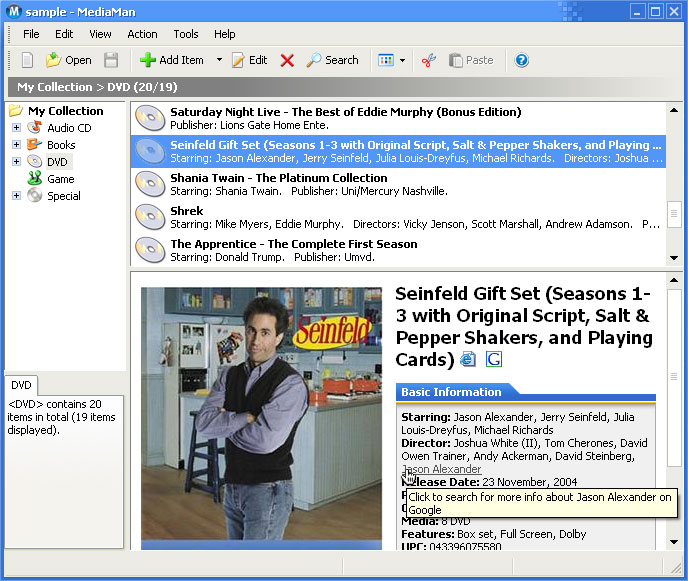Click disc icon beside Shania Twain
The height and width of the screenshot is (581, 688).
[150, 184]
